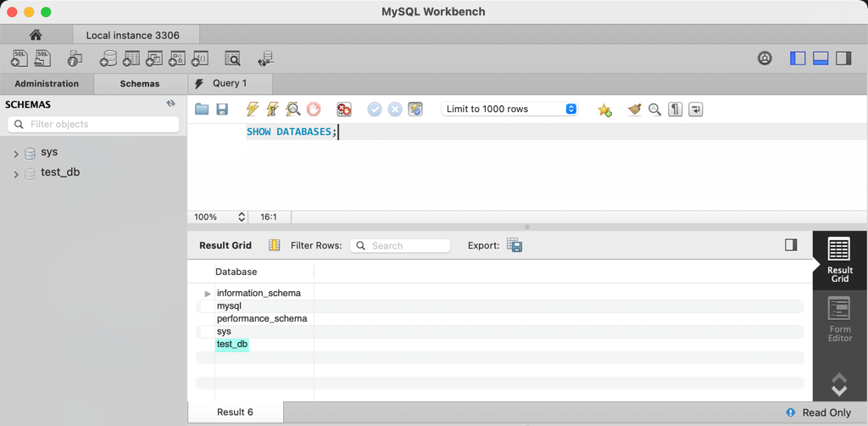Screen dimensions: 868x426
Task: Create a new SQL tab icon
Action: 19,59
